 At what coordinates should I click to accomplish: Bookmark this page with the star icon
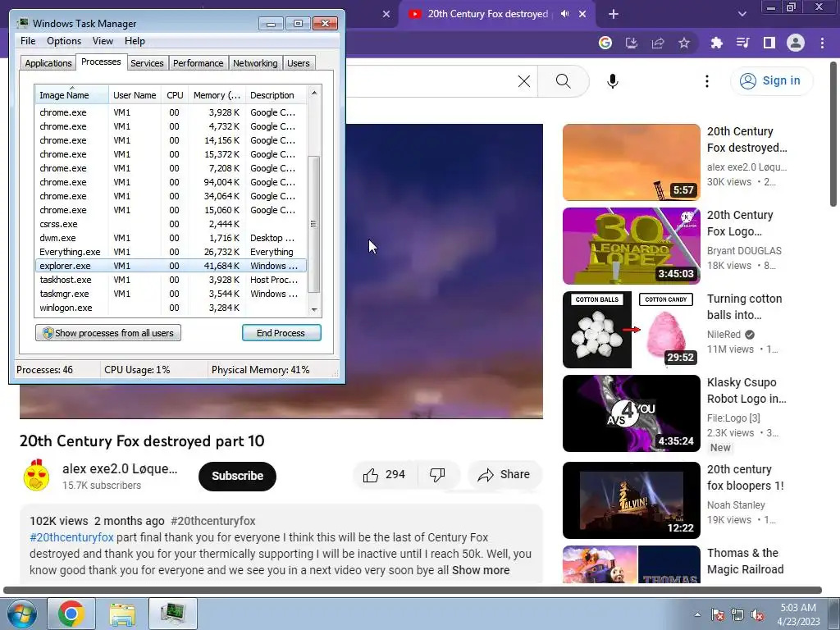(x=684, y=43)
